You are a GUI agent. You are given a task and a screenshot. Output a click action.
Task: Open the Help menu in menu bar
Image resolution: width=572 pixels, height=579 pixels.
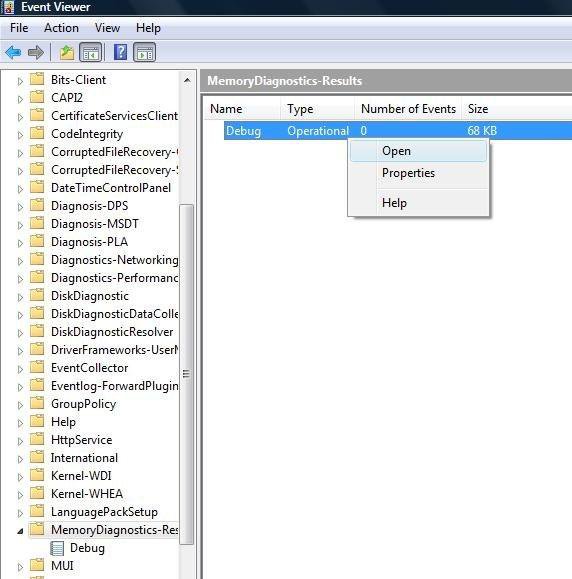[x=148, y=28]
